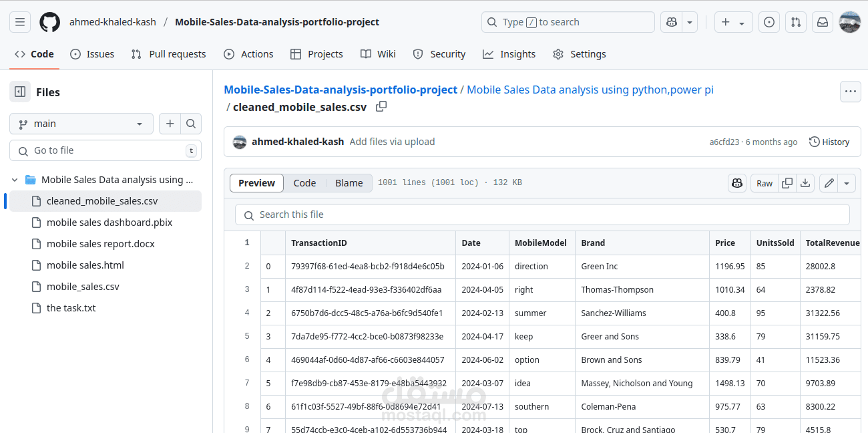Collapse the Mobile Sales Data analysis folder

click(14, 179)
